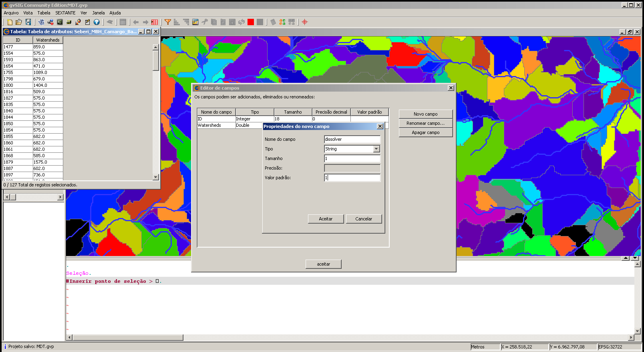Click the statistics chart toolbar icon
The width and height of the screenshot is (644, 352).
click(x=195, y=22)
